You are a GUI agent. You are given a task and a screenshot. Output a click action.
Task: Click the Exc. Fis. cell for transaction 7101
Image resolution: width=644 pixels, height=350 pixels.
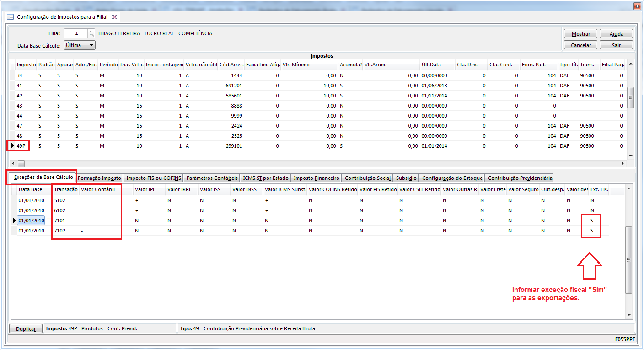591,221
